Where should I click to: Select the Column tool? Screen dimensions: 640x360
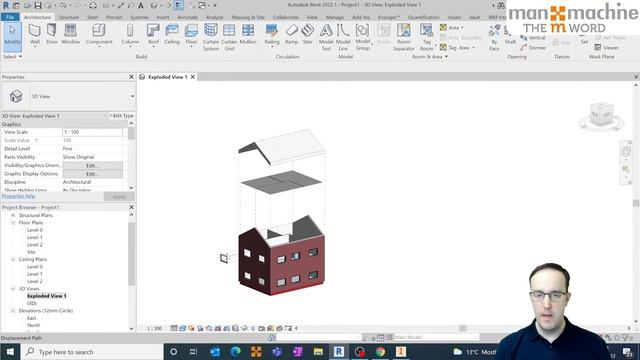130,34
